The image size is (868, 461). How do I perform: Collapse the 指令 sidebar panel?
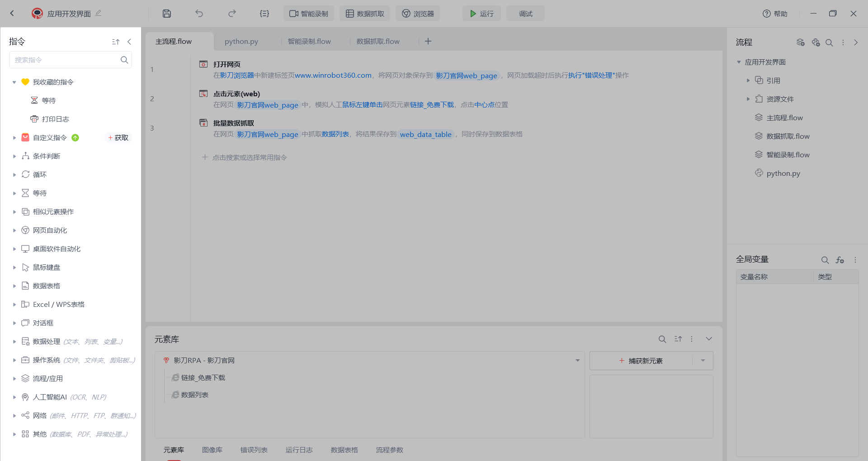pos(129,42)
